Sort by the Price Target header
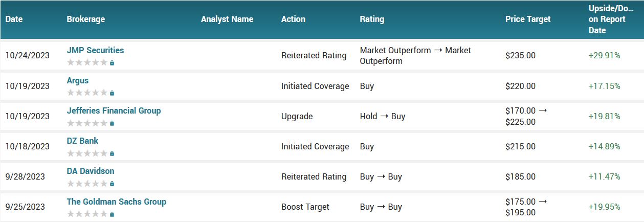 pyautogui.click(x=528, y=19)
